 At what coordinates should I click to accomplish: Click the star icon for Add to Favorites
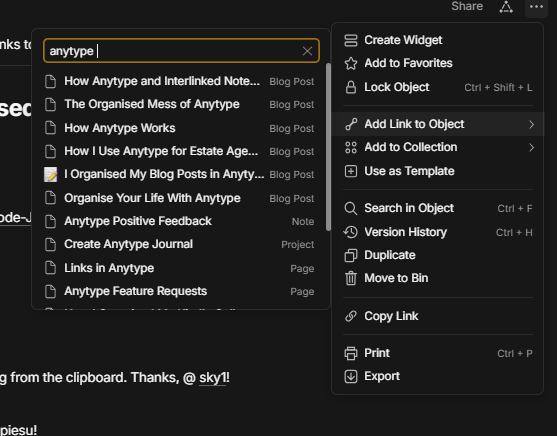click(351, 63)
